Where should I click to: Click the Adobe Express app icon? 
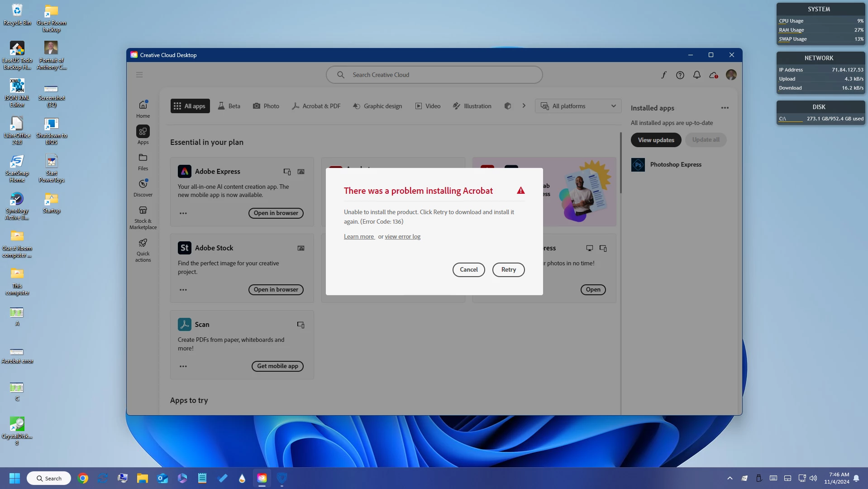coord(184,172)
